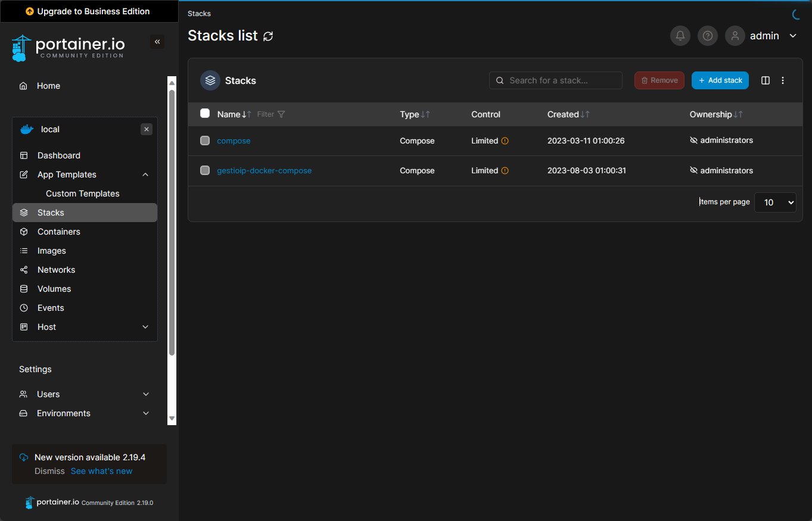The width and height of the screenshot is (812, 521).
Task: Expand the Host submenu
Action: point(145,327)
